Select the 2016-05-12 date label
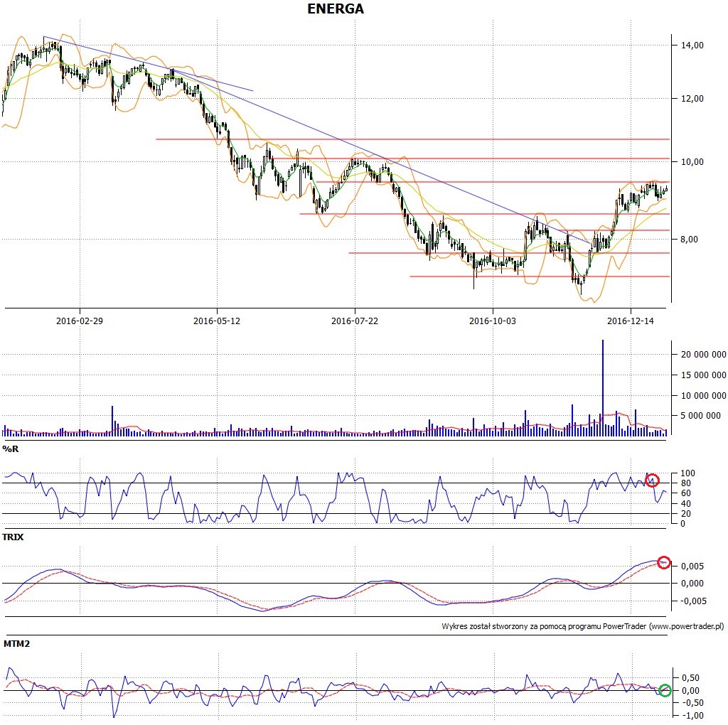The width and height of the screenshot is (728, 725). pyautogui.click(x=217, y=321)
